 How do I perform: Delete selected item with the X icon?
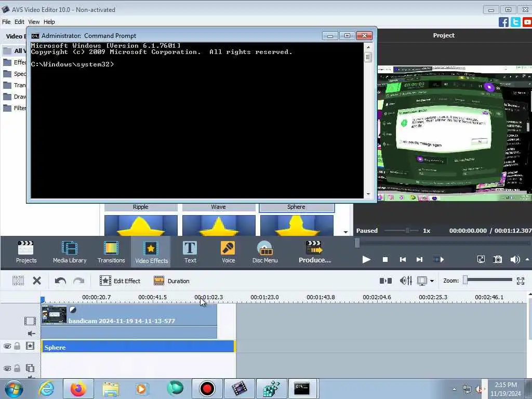pyautogui.click(x=37, y=281)
